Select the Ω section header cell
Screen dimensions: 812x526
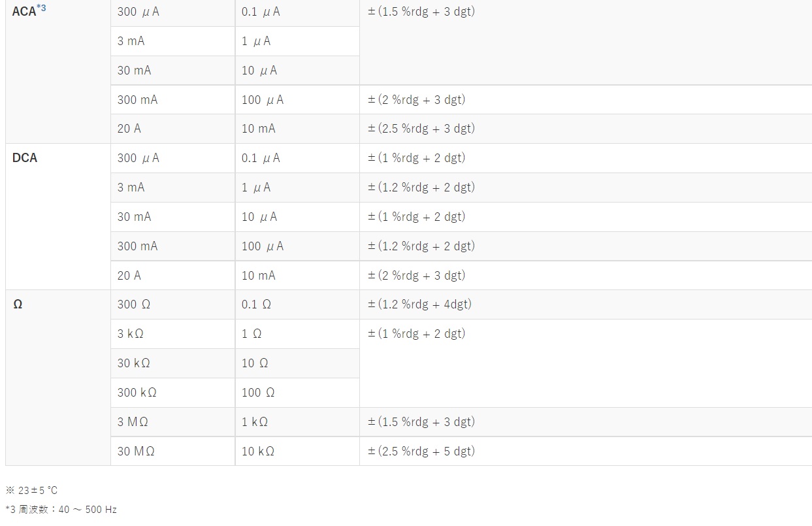(58, 378)
